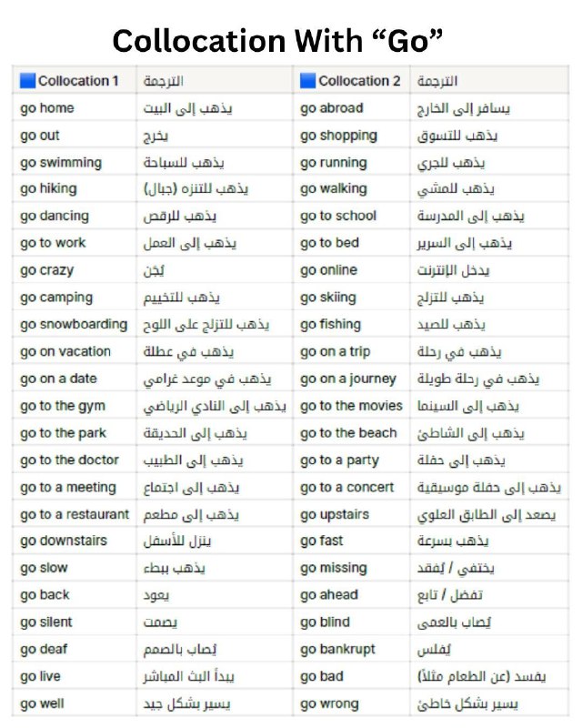The height and width of the screenshot is (728, 582).
Task: Click the 'go on a journey' cell
Action: coord(351,379)
